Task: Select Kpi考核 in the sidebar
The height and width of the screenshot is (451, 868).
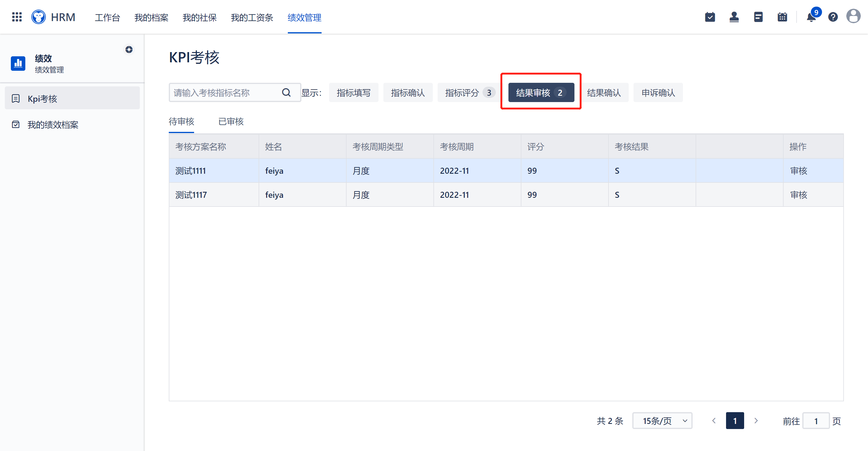Action: tap(72, 98)
